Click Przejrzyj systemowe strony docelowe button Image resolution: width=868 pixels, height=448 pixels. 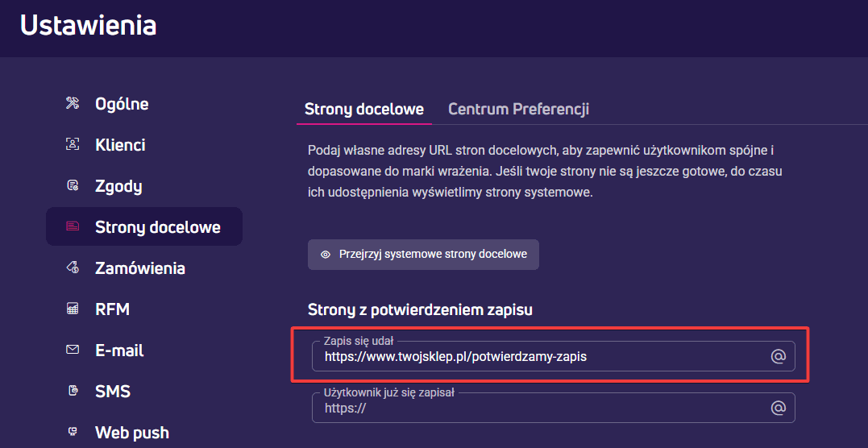click(423, 255)
